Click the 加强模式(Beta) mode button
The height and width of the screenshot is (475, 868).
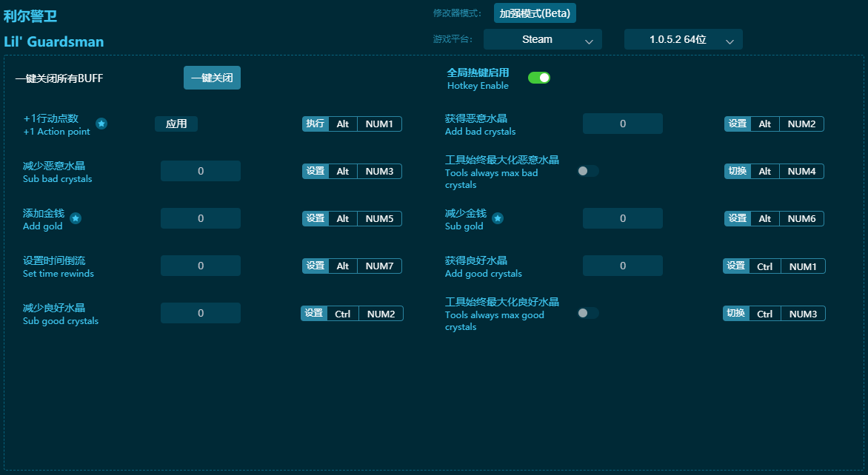(535, 13)
